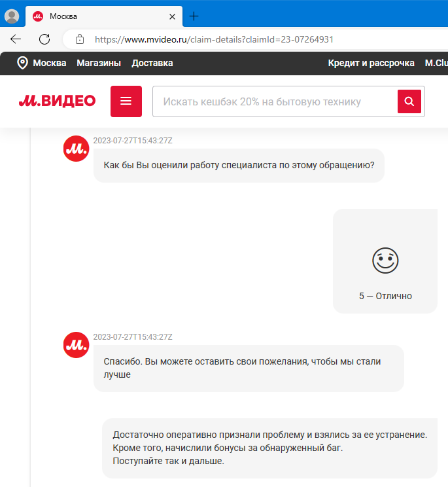Click the browser profile avatar icon
Viewport: 448px width, 487px height.
pyautogui.click(x=12, y=16)
